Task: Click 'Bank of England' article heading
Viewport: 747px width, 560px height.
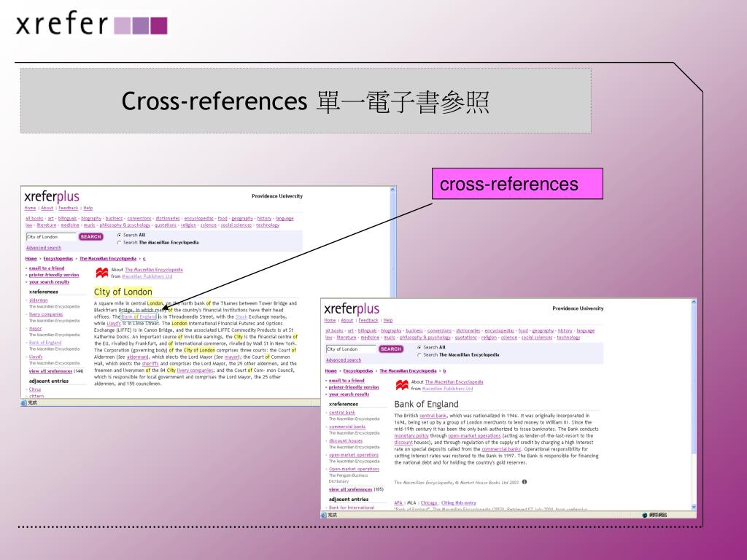Action: click(426, 404)
